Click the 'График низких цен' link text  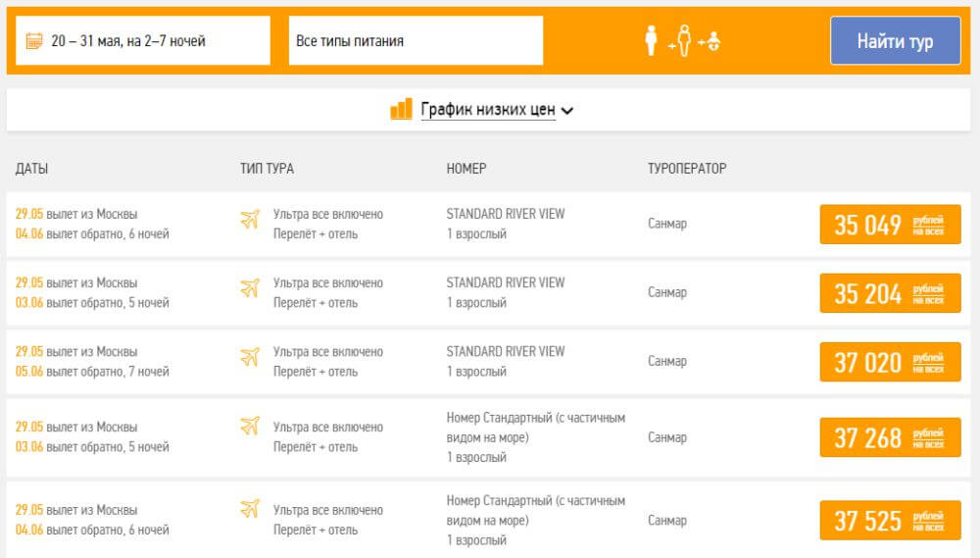click(x=487, y=110)
